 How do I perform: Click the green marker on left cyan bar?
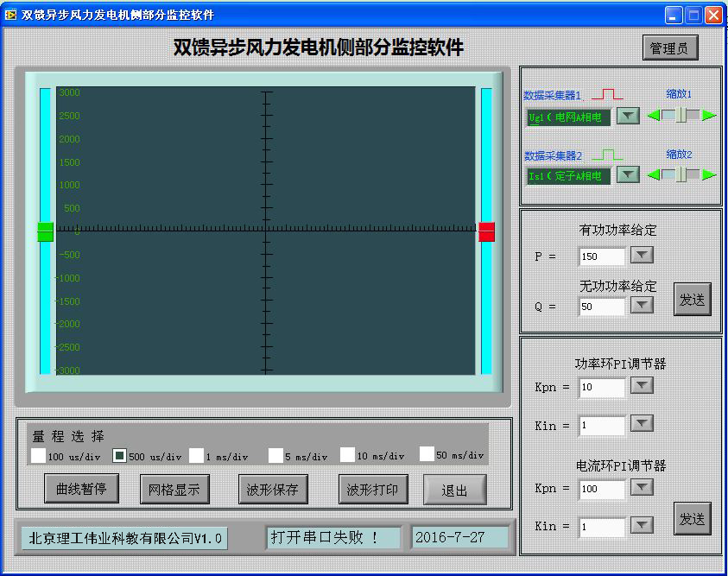point(46,231)
